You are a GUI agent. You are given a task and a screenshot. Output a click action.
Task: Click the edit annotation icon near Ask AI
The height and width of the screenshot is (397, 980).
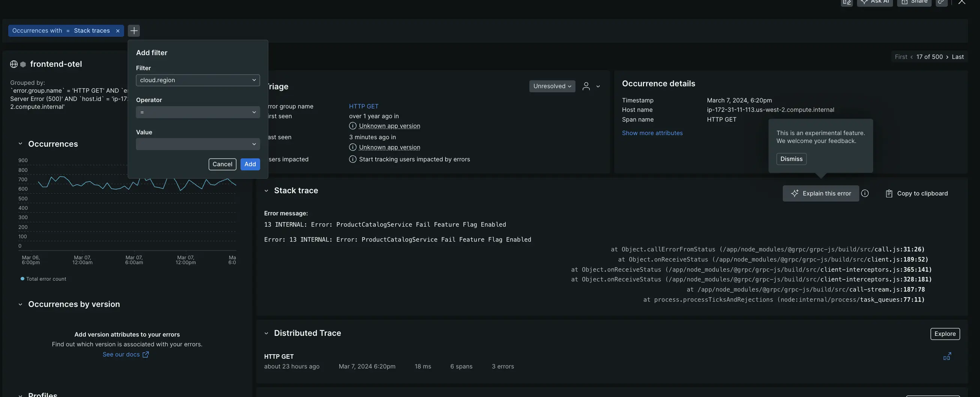click(847, 2)
